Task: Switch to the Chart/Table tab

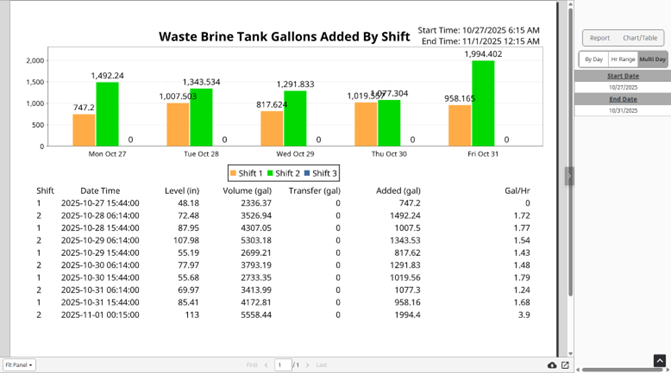Action: pyautogui.click(x=640, y=38)
